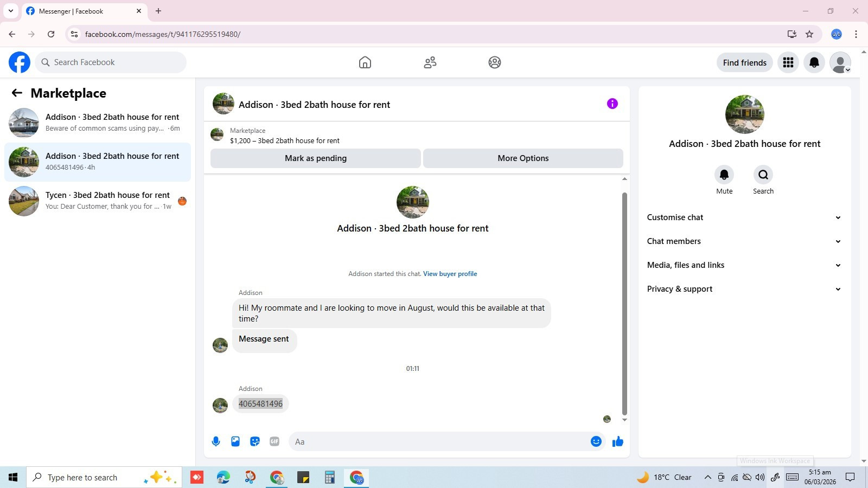868x488 pixels.
Task: Click the Search Facebook field
Action: (x=111, y=62)
